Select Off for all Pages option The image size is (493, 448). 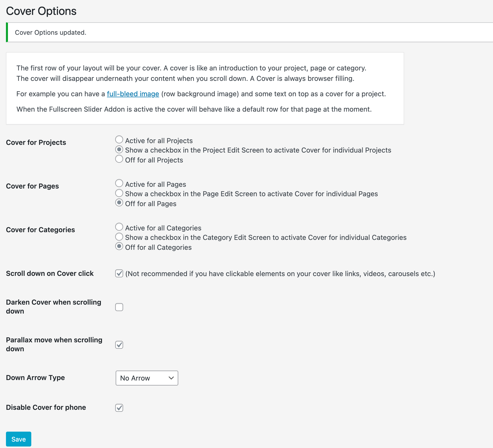coord(119,203)
